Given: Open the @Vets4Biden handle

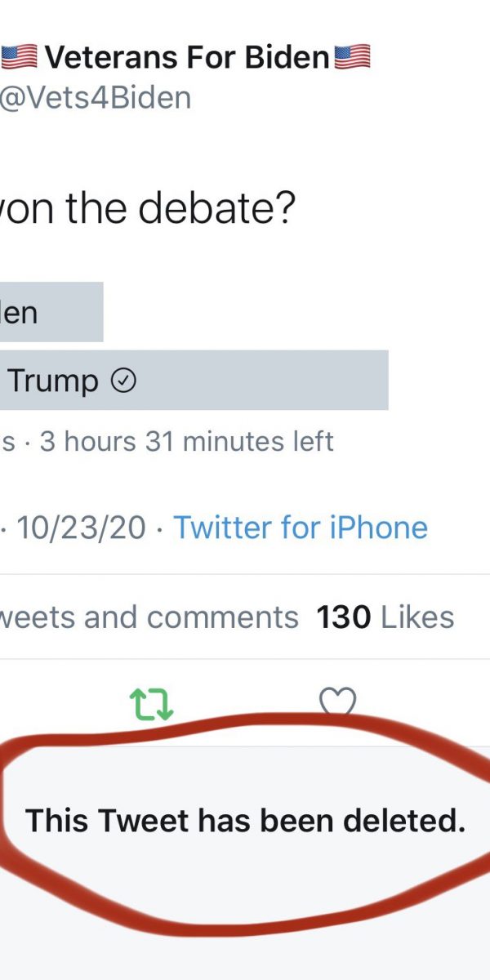Looking at the screenshot, I should click(x=96, y=98).
